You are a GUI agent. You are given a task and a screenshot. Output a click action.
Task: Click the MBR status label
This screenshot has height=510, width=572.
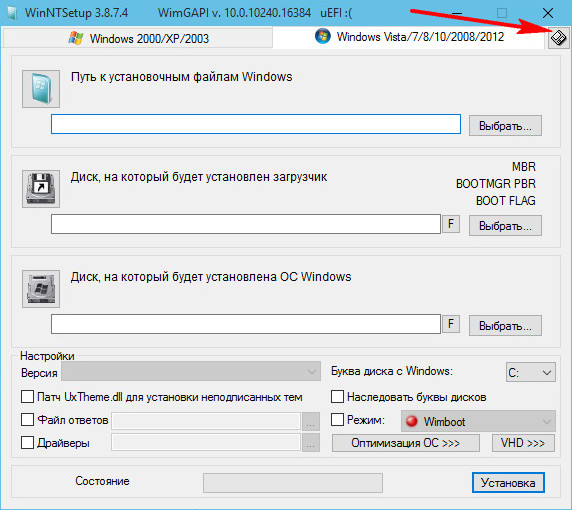click(x=524, y=167)
